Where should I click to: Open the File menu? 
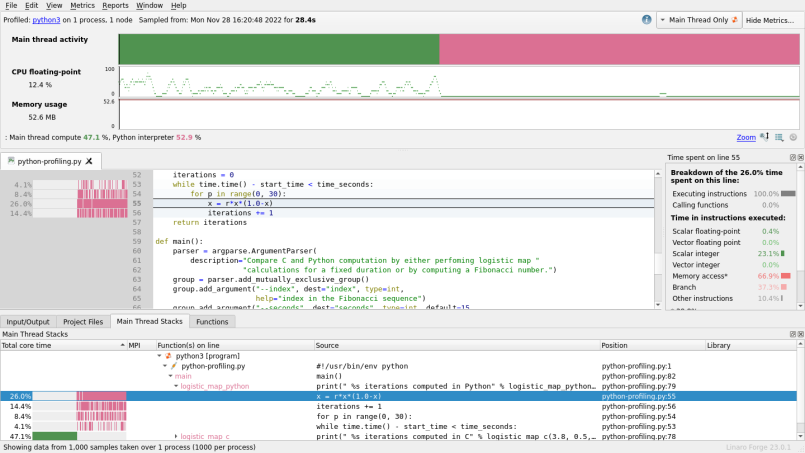tap(11, 5)
